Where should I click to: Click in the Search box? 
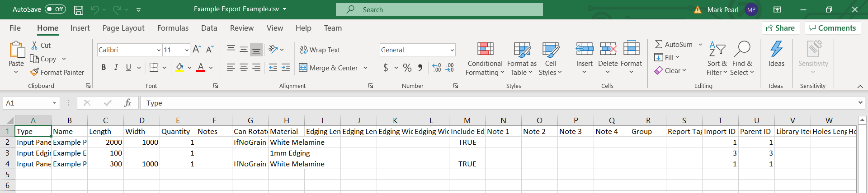click(x=439, y=9)
